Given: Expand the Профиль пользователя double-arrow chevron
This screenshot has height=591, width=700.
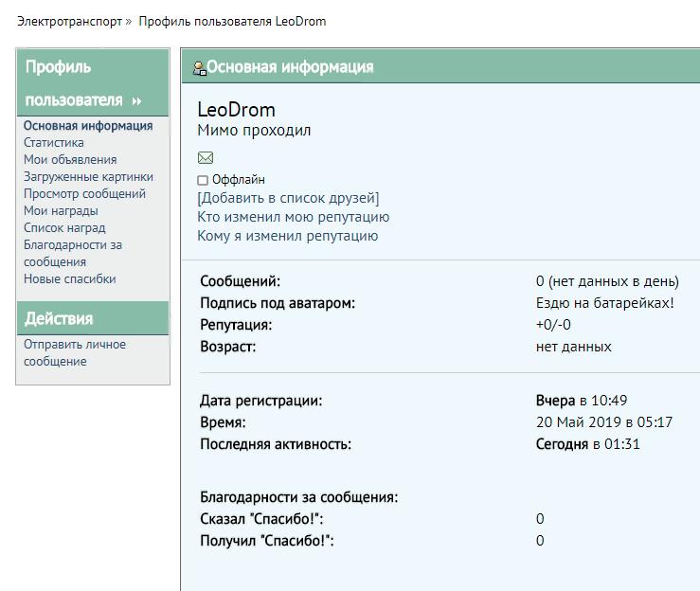Looking at the screenshot, I should (136, 100).
